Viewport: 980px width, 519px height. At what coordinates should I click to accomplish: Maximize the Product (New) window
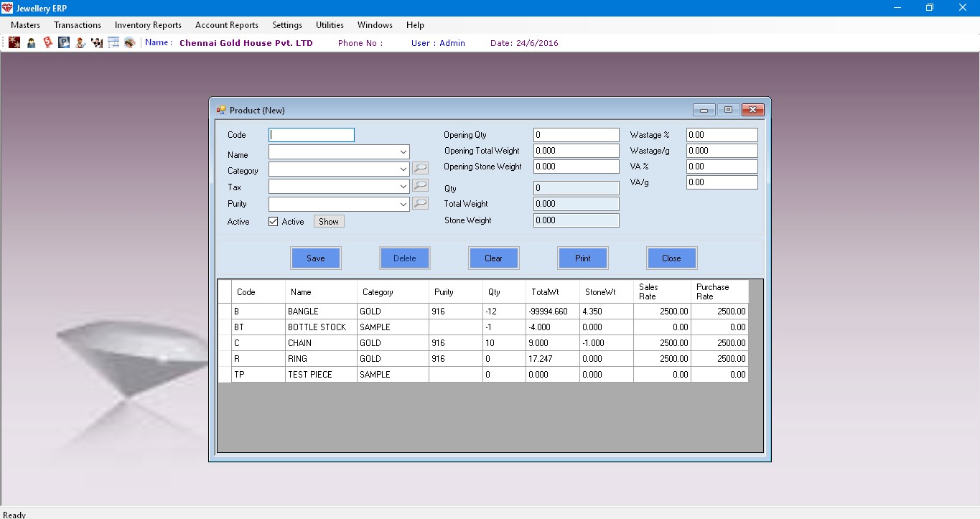(x=728, y=110)
